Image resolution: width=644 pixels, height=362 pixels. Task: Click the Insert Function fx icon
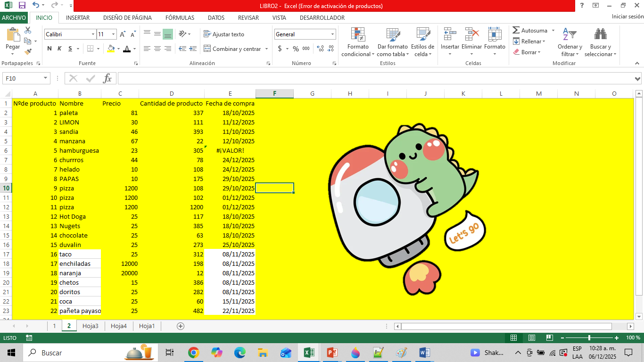107,78
